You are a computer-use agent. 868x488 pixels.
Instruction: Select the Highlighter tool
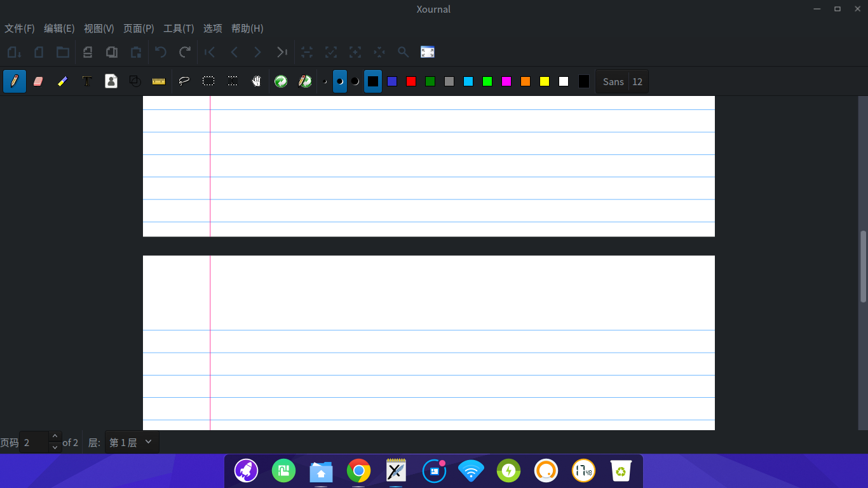pos(62,81)
